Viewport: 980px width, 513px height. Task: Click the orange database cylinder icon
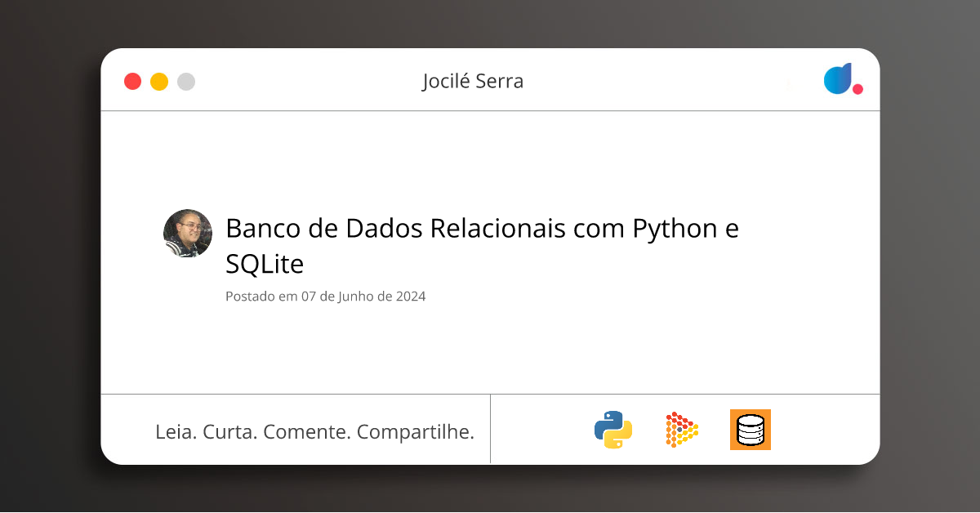point(750,430)
